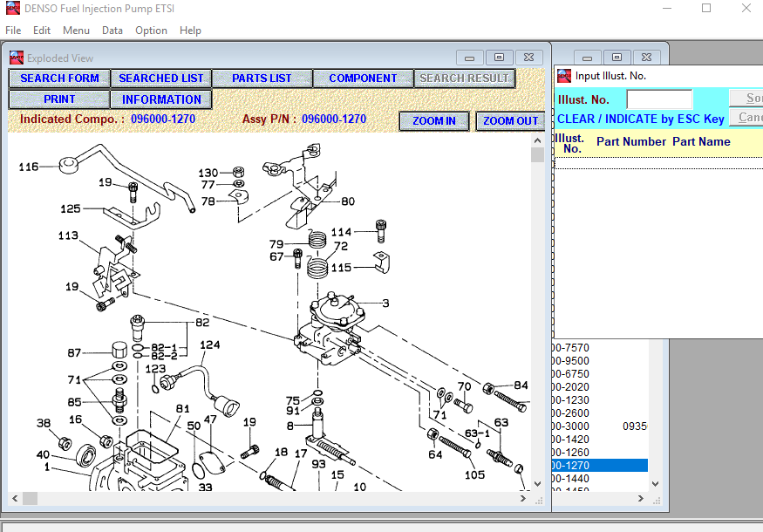Click part label 87 in diagram

coord(74,353)
